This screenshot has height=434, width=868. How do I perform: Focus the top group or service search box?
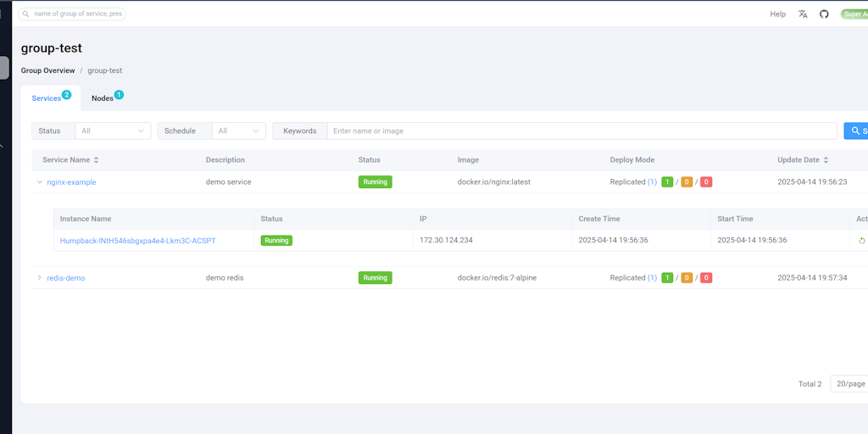[72, 14]
